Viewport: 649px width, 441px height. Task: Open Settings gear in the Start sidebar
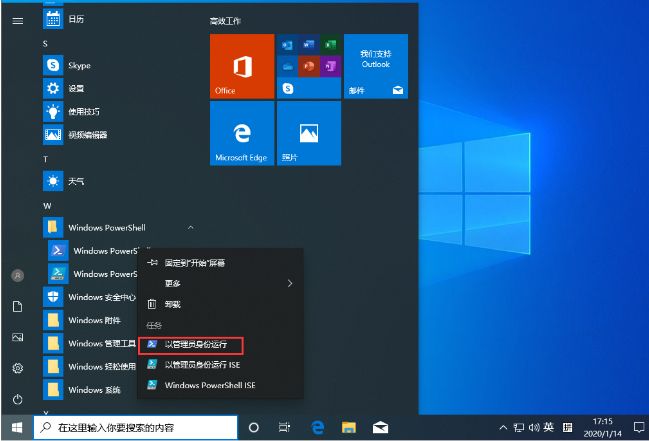[x=17, y=368]
